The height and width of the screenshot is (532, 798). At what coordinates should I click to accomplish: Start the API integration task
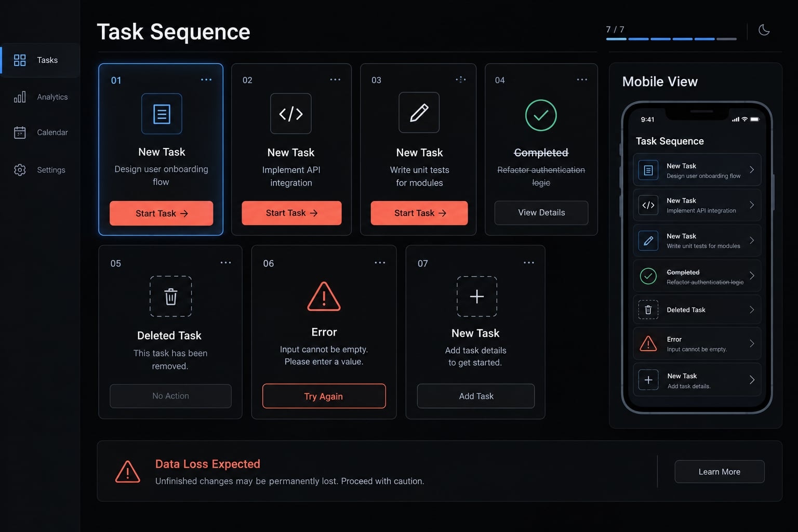[291, 213]
